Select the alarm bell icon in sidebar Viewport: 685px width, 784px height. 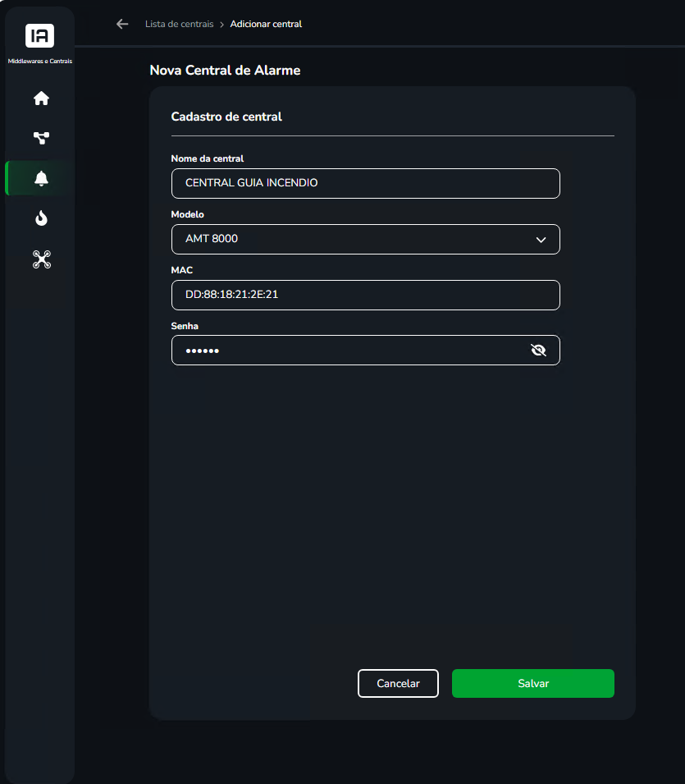42,178
